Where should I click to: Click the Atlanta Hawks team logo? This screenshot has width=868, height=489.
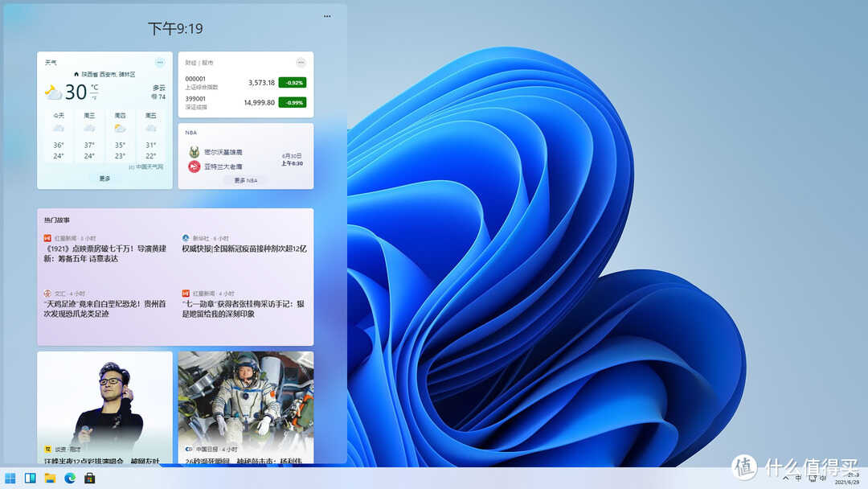194,166
